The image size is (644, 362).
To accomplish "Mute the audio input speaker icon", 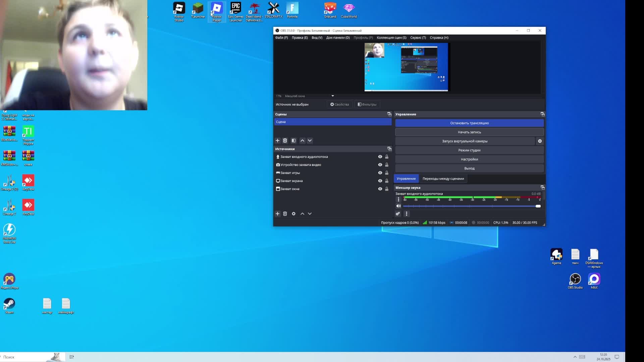I will point(398,206).
